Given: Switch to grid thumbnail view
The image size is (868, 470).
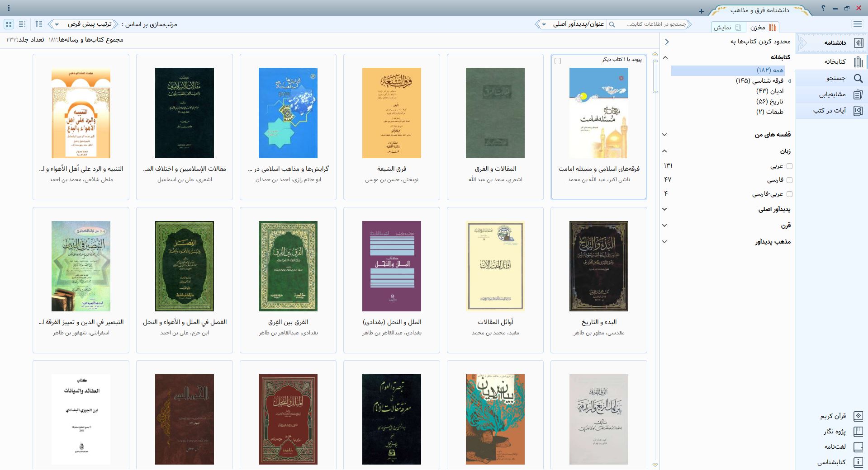Looking at the screenshot, I should tap(9, 24).
